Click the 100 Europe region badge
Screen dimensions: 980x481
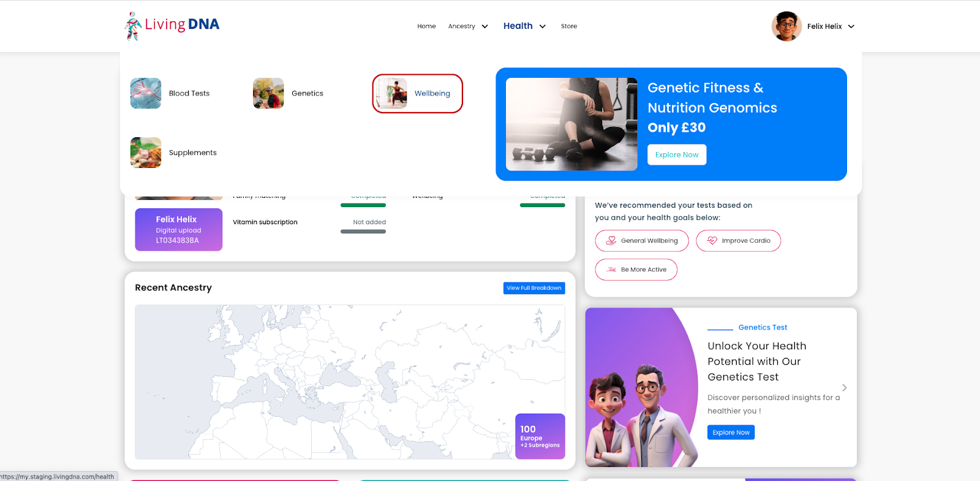click(x=540, y=436)
